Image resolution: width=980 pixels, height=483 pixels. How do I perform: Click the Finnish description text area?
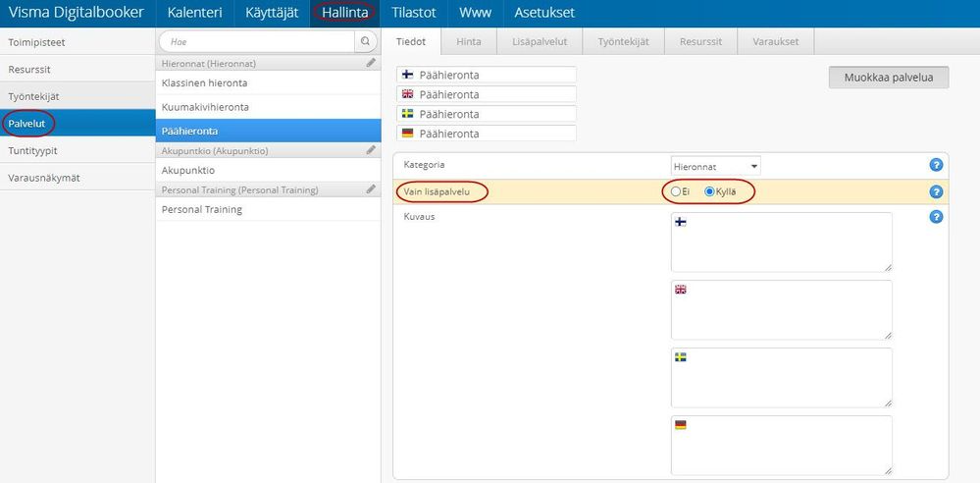pos(781,242)
